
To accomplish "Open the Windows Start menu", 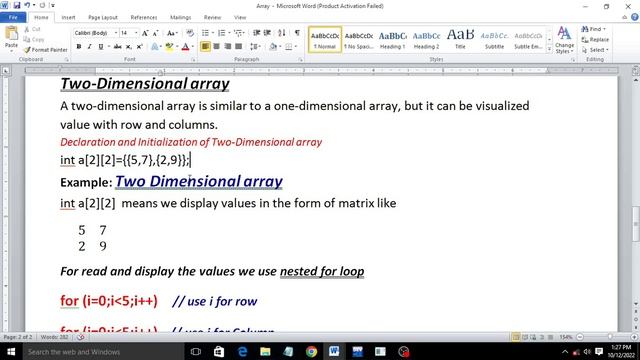I will (11, 351).
